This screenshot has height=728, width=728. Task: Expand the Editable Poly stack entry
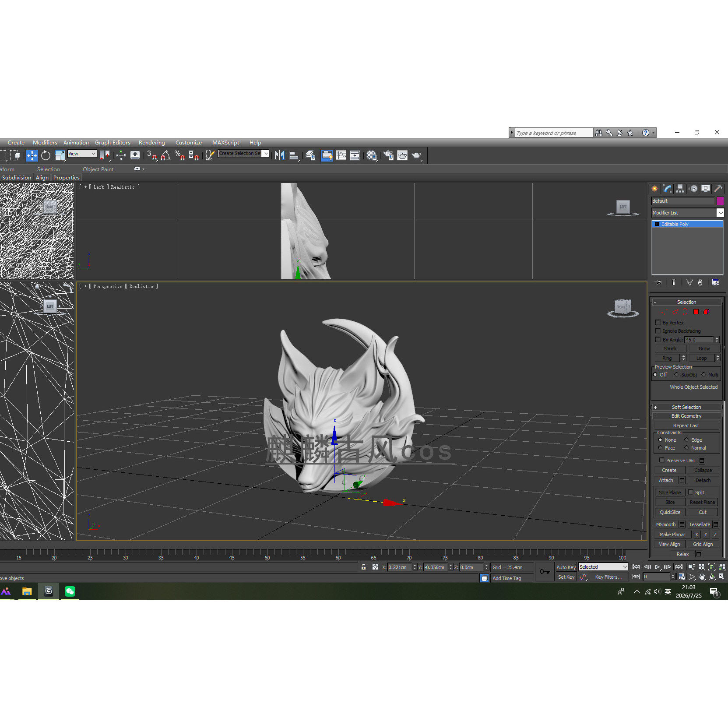(x=657, y=224)
